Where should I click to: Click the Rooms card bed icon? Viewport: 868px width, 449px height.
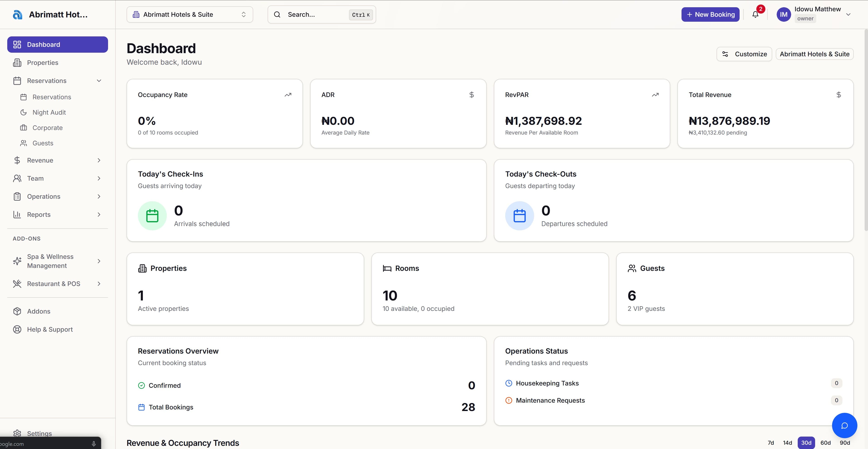[x=387, y=268]
